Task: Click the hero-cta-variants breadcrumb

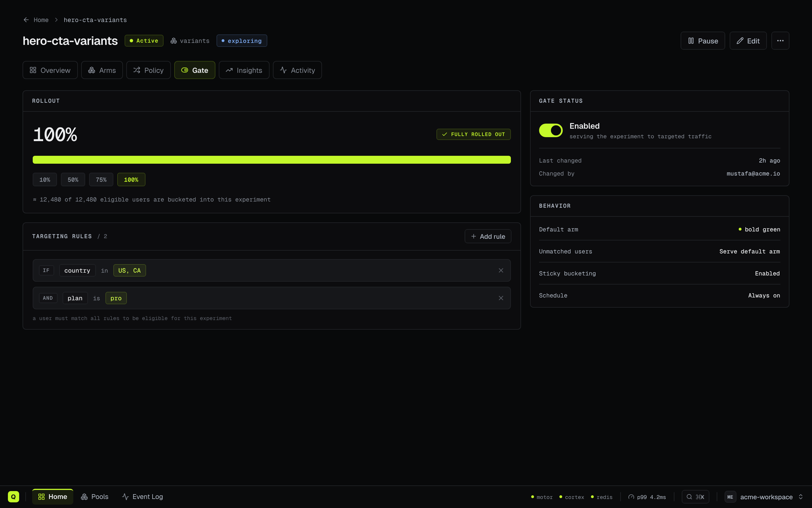Action: (95, 20)
